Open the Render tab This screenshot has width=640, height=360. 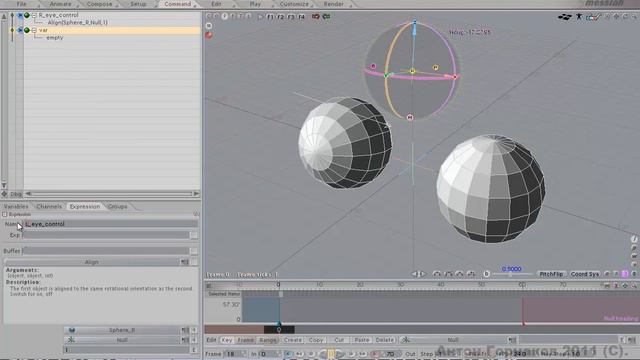pyautogui.click(x=333, y=4)
